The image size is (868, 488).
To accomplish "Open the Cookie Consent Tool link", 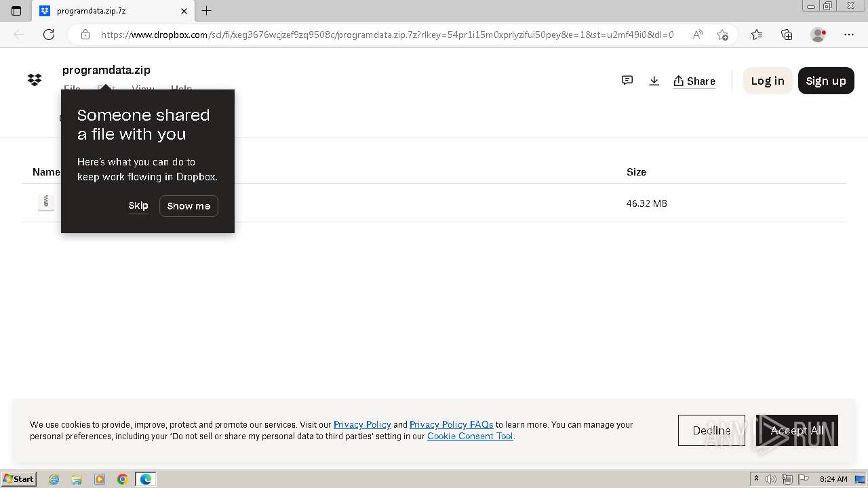I will click(x=470, y=436).
